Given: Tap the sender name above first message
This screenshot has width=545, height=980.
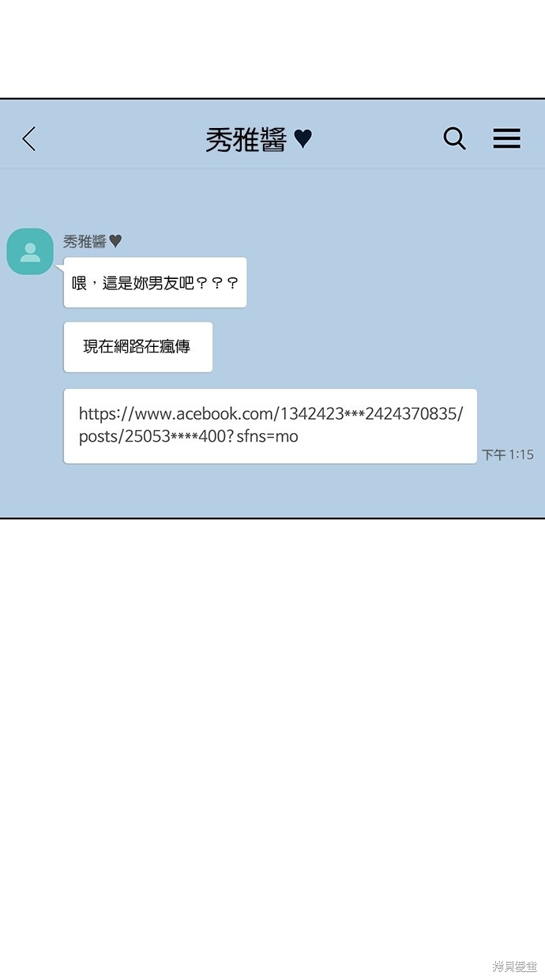Looking at the screenshot, I should [85, 241].
